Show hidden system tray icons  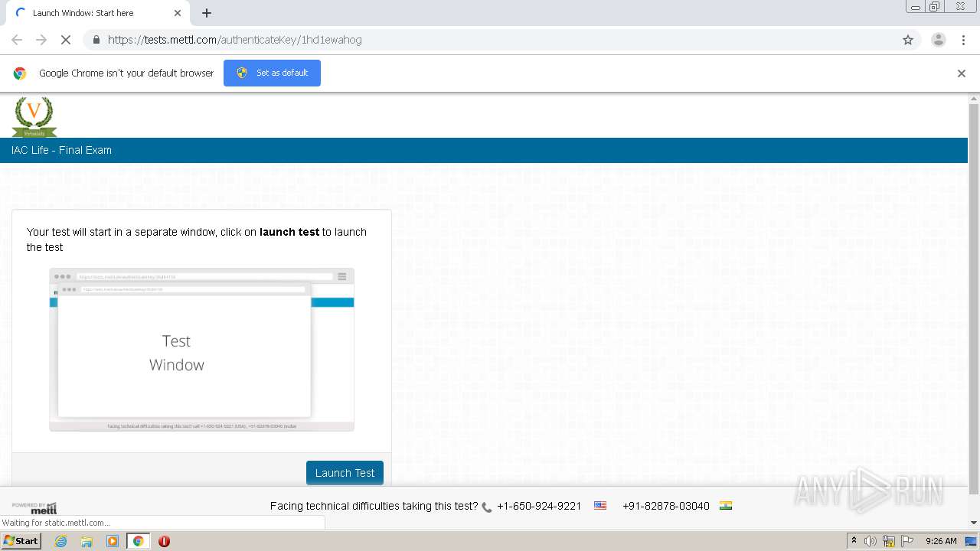click(x=854, y=541)
